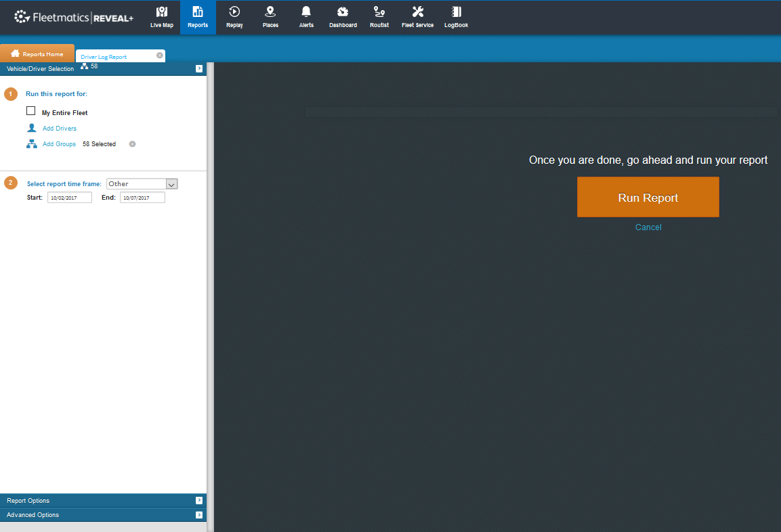Click the Add Drivers link
Screen dimensions: 781x532
[60, 129]
